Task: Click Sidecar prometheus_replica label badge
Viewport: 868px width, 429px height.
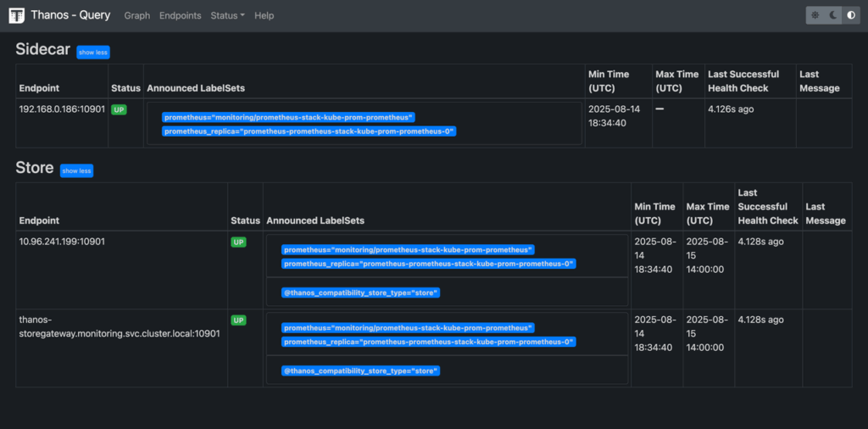Action: [309, 131]
